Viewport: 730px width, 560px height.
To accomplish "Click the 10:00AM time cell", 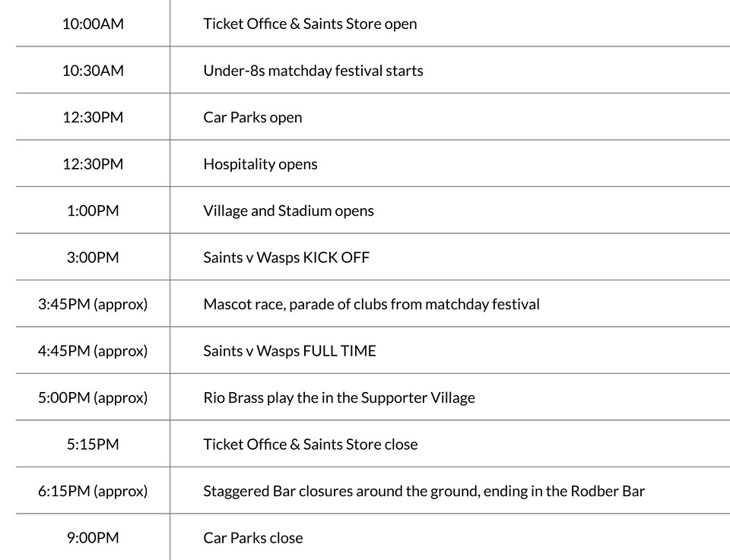I will click(x=93, y=24).
